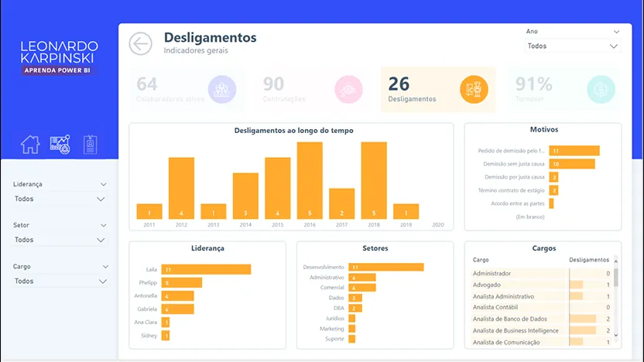The width and height of the screenshot is (644, 362).
Task: Sort by Desligamentos column header in Cargos
Action: pyautogui.click(x=588, y=260)
